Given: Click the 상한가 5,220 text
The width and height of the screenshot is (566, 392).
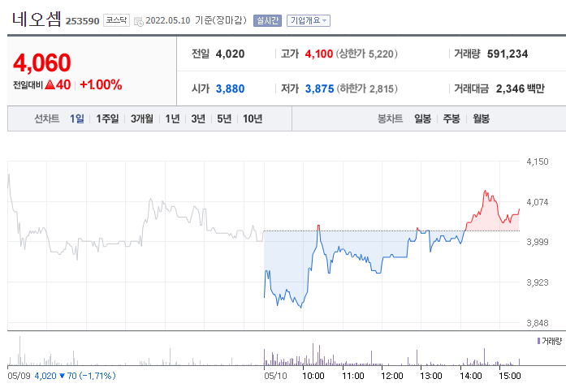Looking at the screenshot, I should (367, 54).
